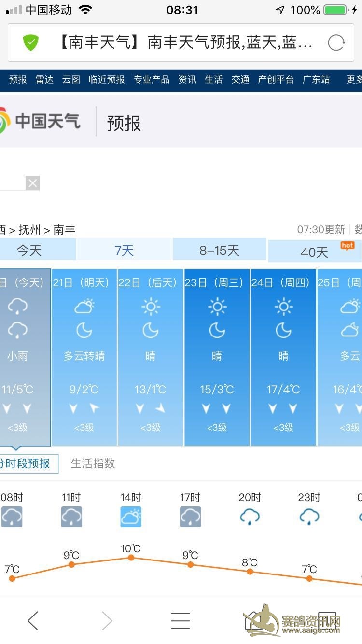
Task: Tap the 17/4℃ temperature for 24日
Action: (x=284, y=389)
